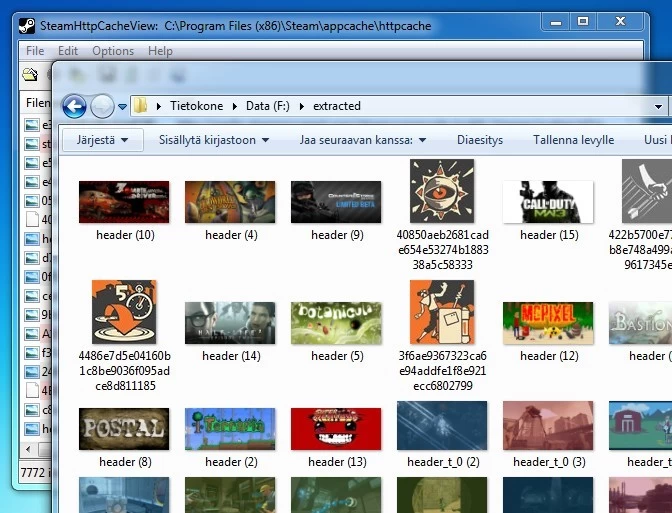Image resolution: width=672 pixels, height=513 pixels.
Task: Select the POSTAL thumbnail header (8)
Action: [x=124, y=429]
